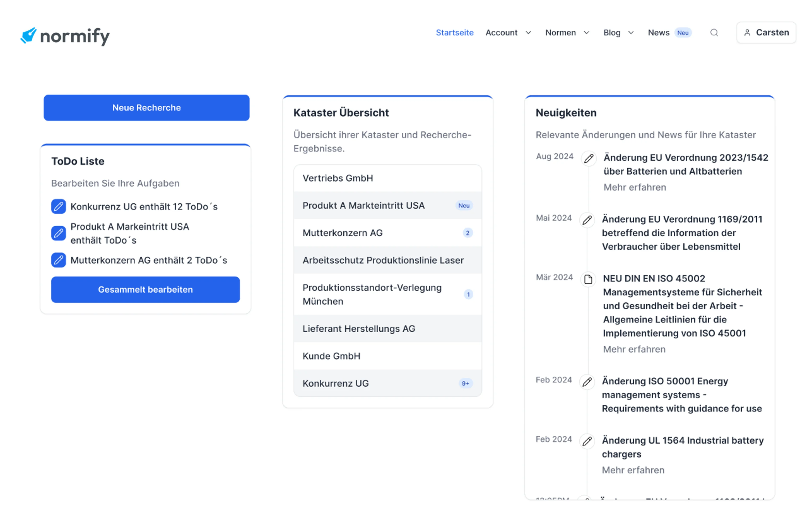
Task: Go to Startseite navigation item
Action: (x=454, y=33)
